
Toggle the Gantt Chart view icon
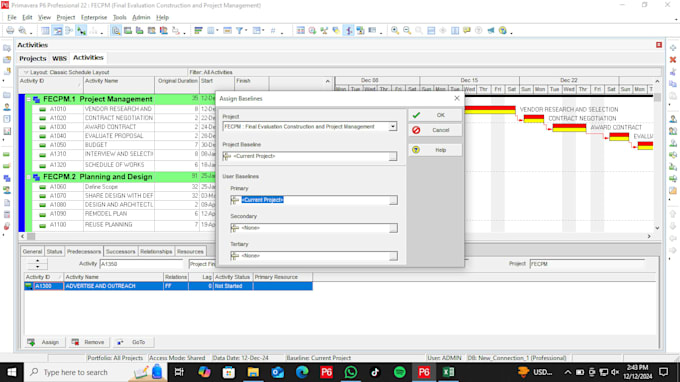[57, 30]
